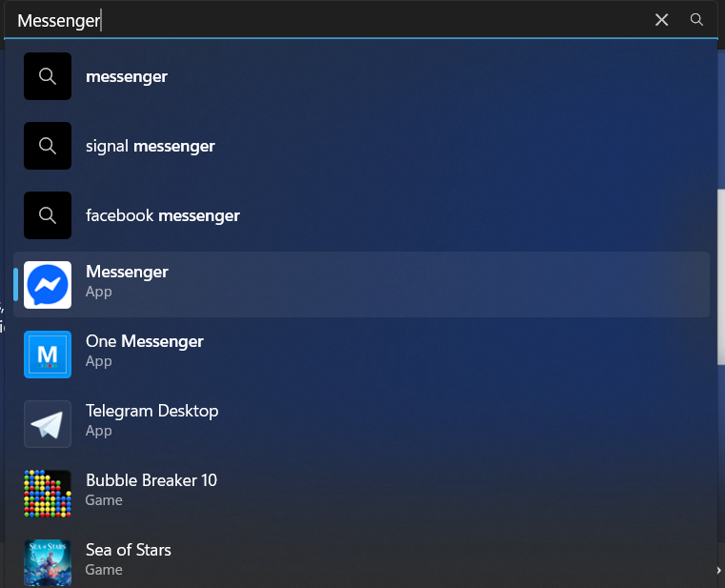Click the One Messenger app icon
The height and width of the screenshot is (588, 725).
coord(48,355)
